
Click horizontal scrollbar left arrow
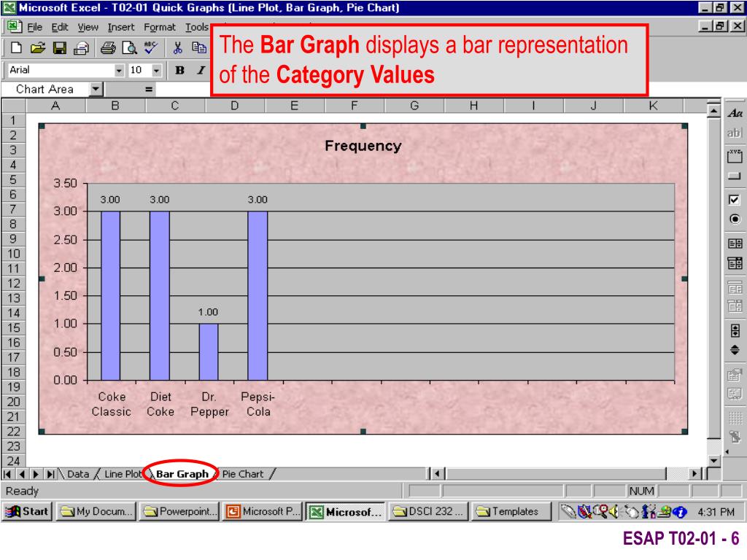point(438,474)
